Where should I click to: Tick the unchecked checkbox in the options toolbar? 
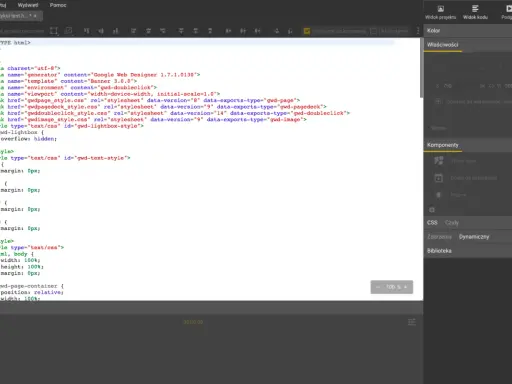tap(374, 31)
